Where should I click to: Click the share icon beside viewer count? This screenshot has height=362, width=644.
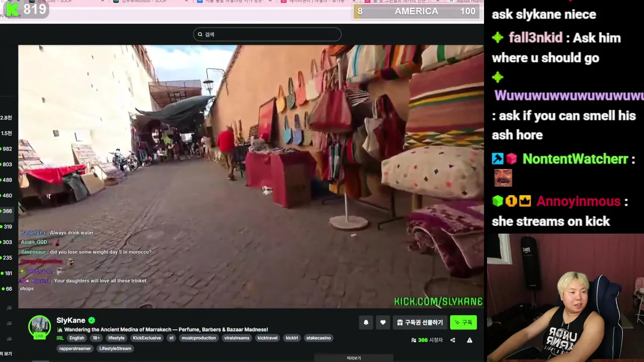452,340
